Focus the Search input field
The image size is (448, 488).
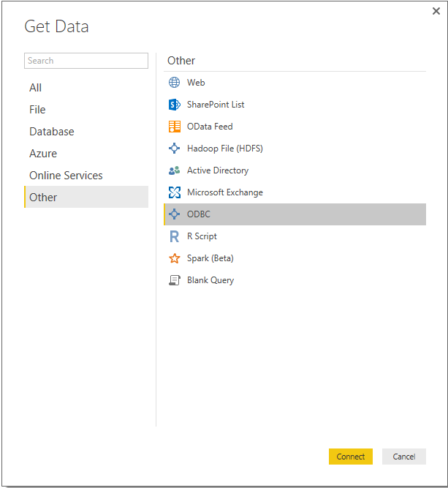(86, 61)
